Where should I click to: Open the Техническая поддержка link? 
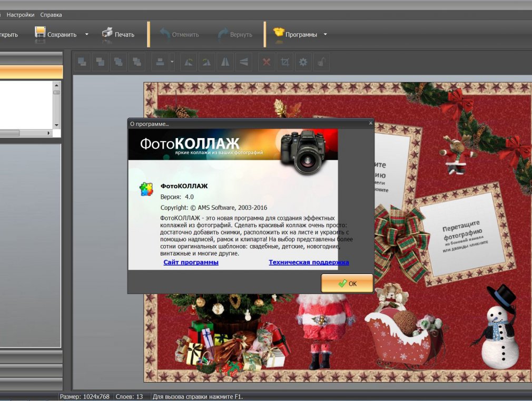309,262
